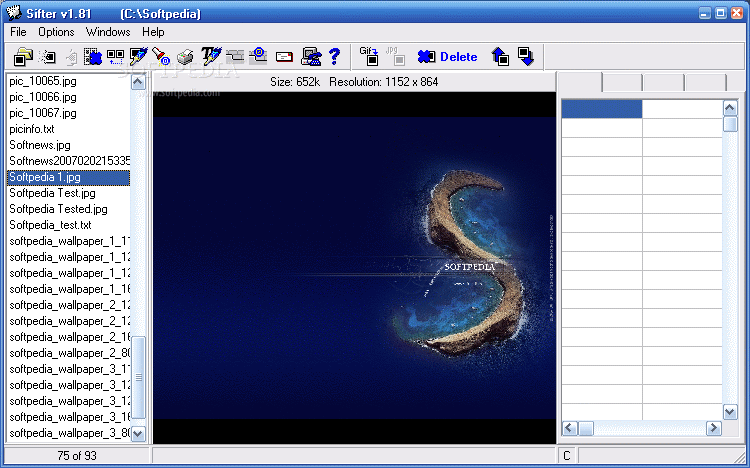
Task: Click the Softpedia wallpaper image preview
Action: click(354, 268)
